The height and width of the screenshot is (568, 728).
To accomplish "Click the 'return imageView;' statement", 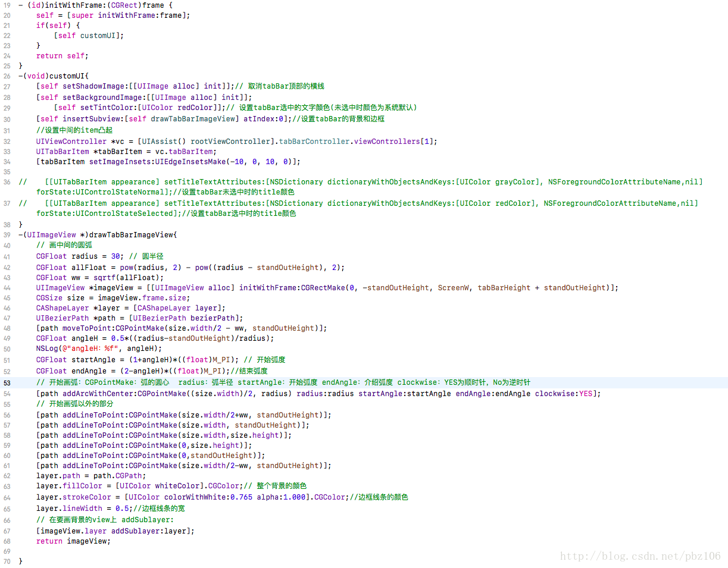I will pyautogui.click(x=73, y=541).
